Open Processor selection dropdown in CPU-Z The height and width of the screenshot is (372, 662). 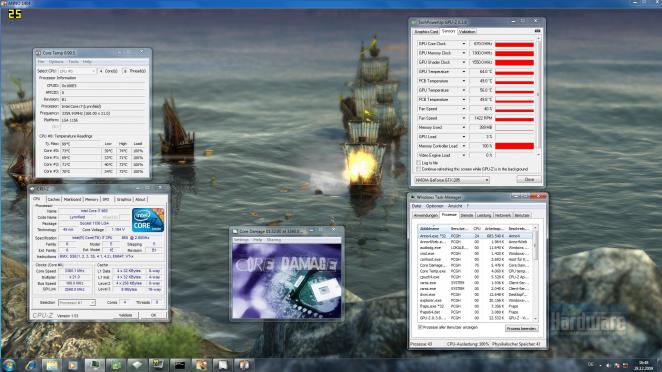coord(76,302)
